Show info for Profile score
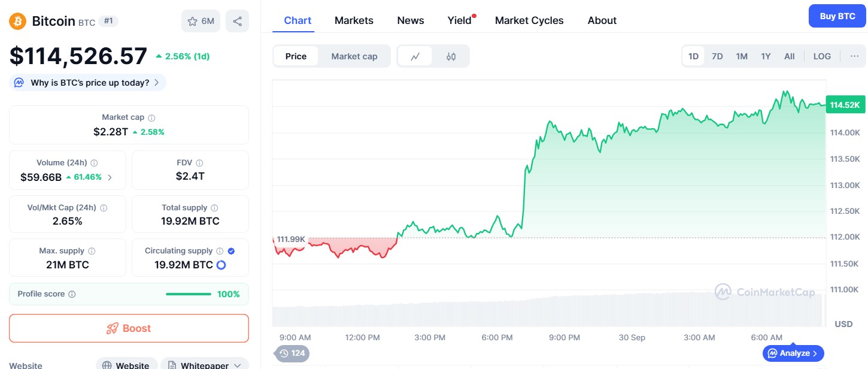Viewport: 868px width, 369px height. pyautogui.click(x=72, y=294)
